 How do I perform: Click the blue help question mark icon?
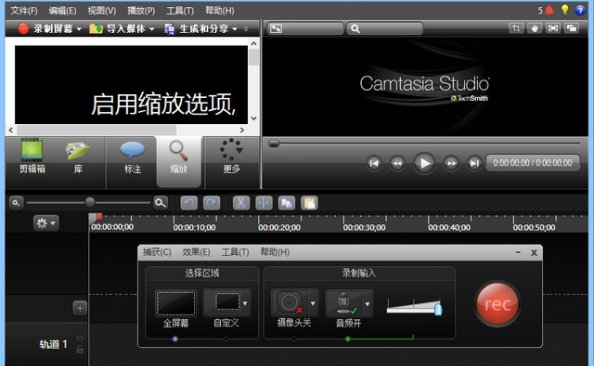click(x=580, y=10)
